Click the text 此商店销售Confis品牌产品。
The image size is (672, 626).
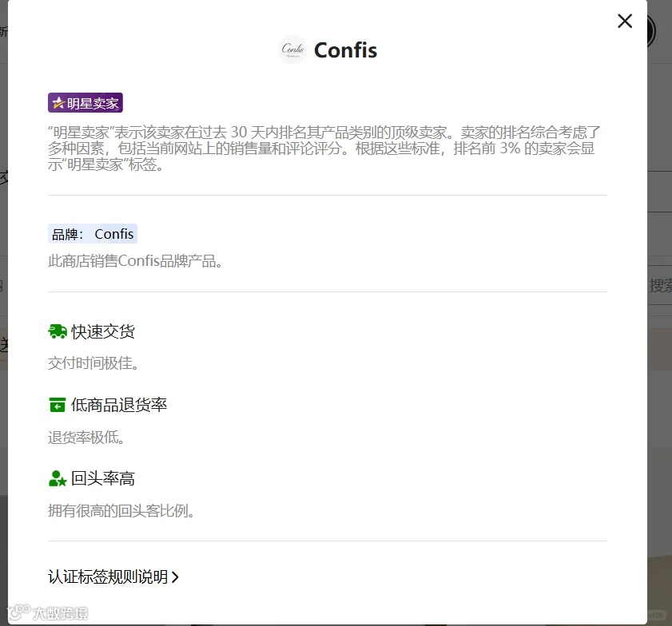click(x=135, y=261)
